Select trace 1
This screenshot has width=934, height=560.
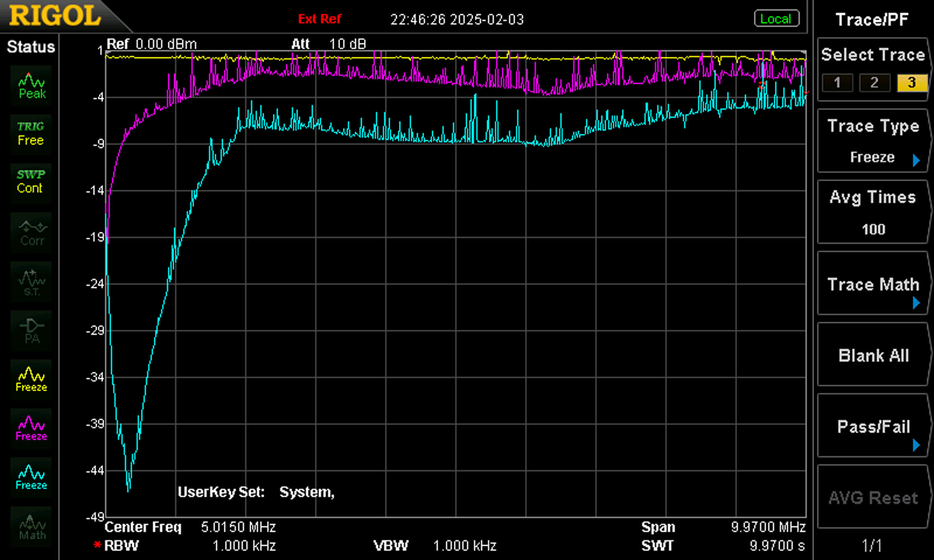click(x=837, y=83)
